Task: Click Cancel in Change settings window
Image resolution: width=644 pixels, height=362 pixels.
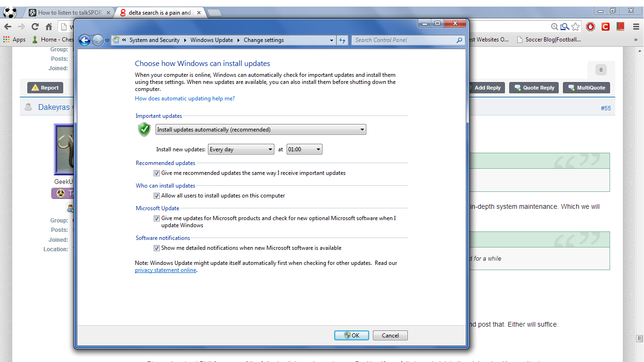Action: (x=390, y=336)
